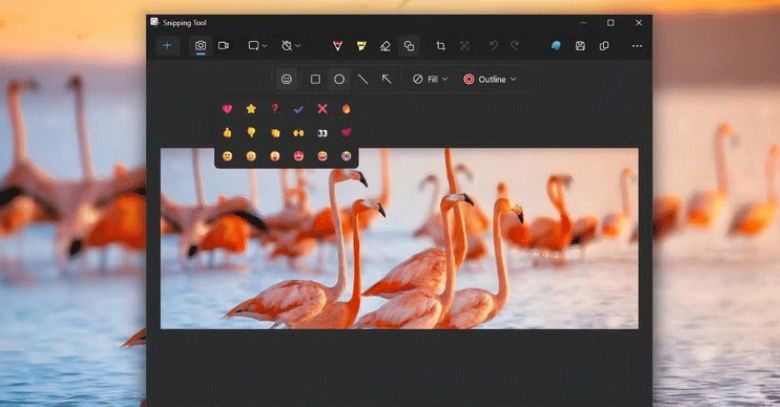
Task: Toggle the Shapes tool in the toolbar
Action: tap(409, 46)
